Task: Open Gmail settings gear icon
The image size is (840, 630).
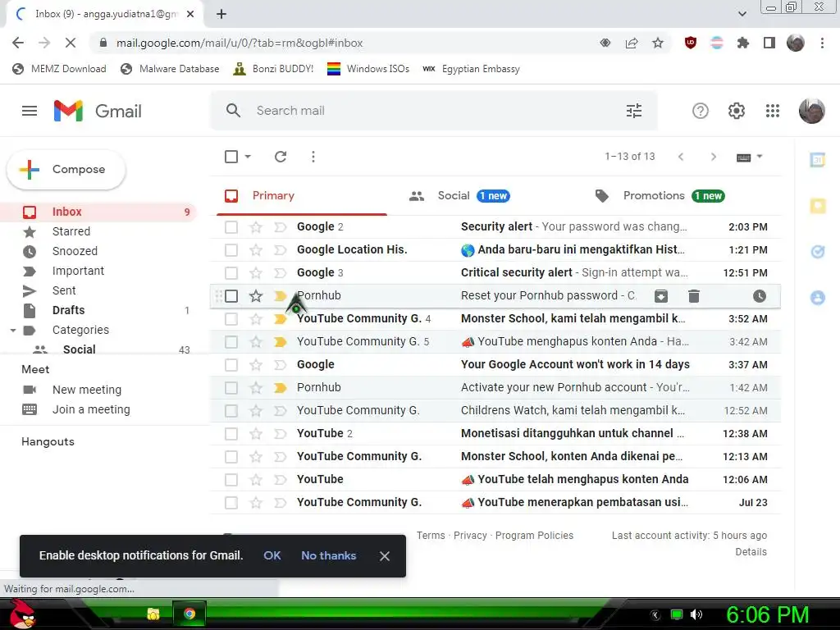Action: [736, 111]
